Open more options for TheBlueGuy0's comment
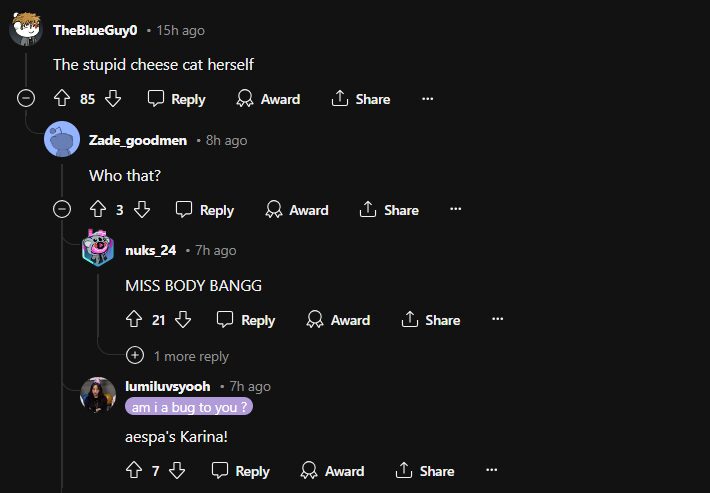710x493 pixels. (x=428, y=99)
